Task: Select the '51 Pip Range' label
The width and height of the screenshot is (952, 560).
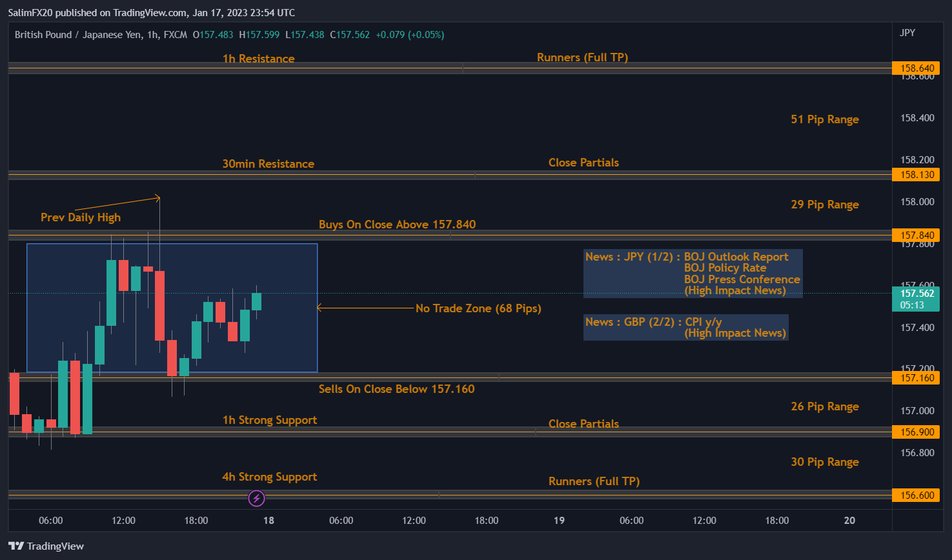Action: point(825,119)
